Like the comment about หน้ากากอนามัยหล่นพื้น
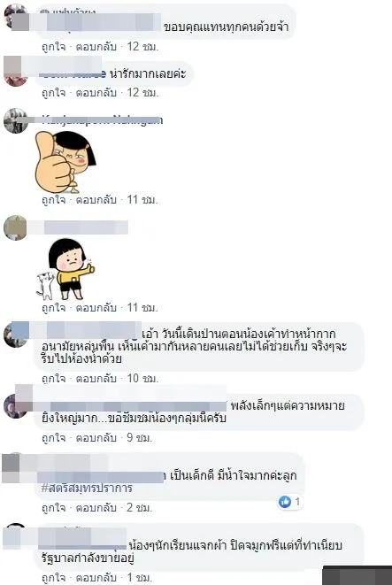Viewport: 392px width, 585px height. 53,378
